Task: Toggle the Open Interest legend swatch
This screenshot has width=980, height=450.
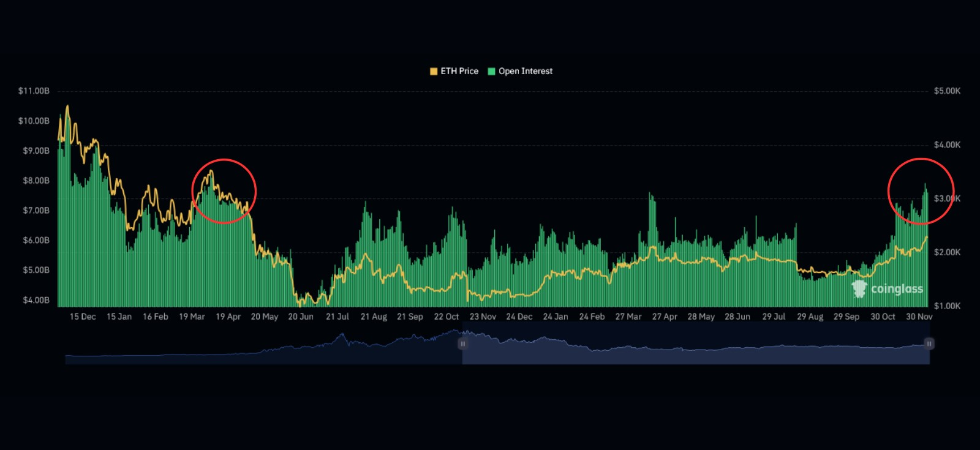Action: 491,72
